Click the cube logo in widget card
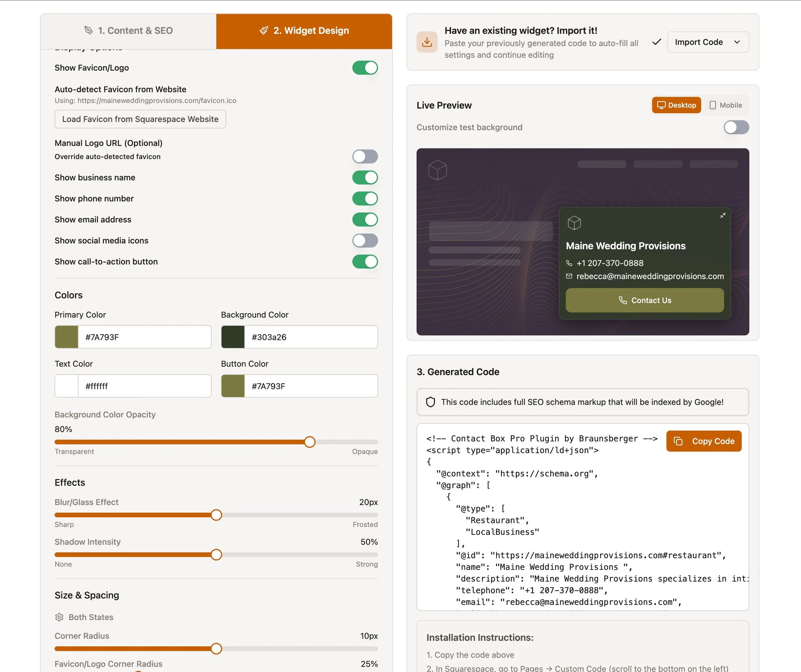This screenshot has height=672, width=801. (x=574, y=223)
